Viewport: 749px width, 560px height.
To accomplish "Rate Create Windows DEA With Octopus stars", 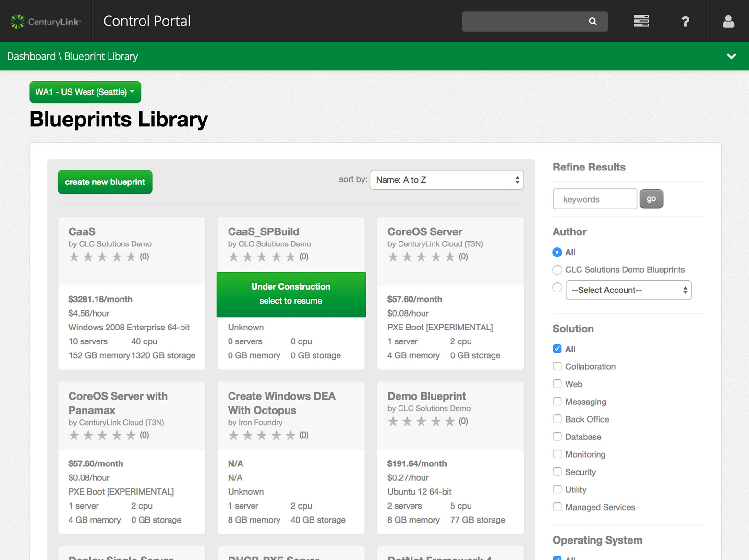I will (x=262, y=436).
